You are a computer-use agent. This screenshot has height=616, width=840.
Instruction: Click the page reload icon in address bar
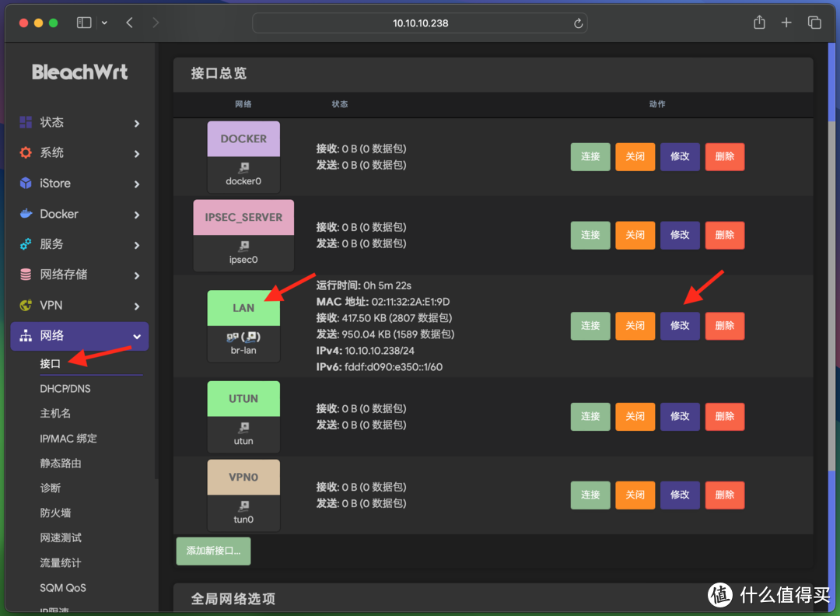(578, 23)
